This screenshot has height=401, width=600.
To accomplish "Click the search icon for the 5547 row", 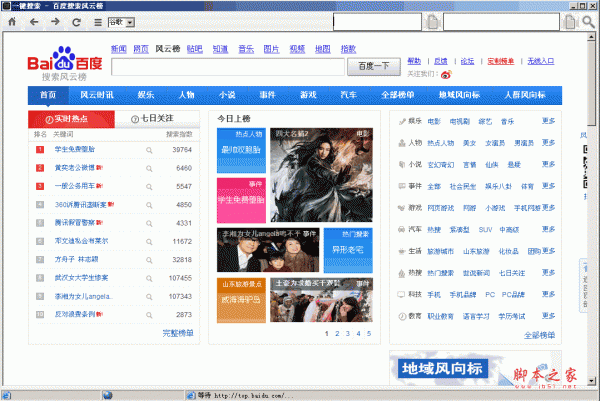I will pyautogui.click(x=149, y=187).
